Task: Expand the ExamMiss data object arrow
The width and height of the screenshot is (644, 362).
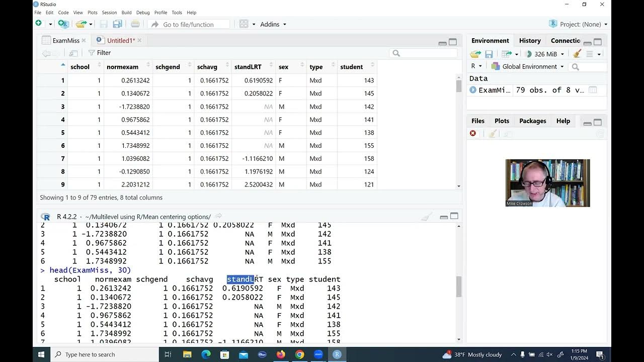Action: point(473,90)
